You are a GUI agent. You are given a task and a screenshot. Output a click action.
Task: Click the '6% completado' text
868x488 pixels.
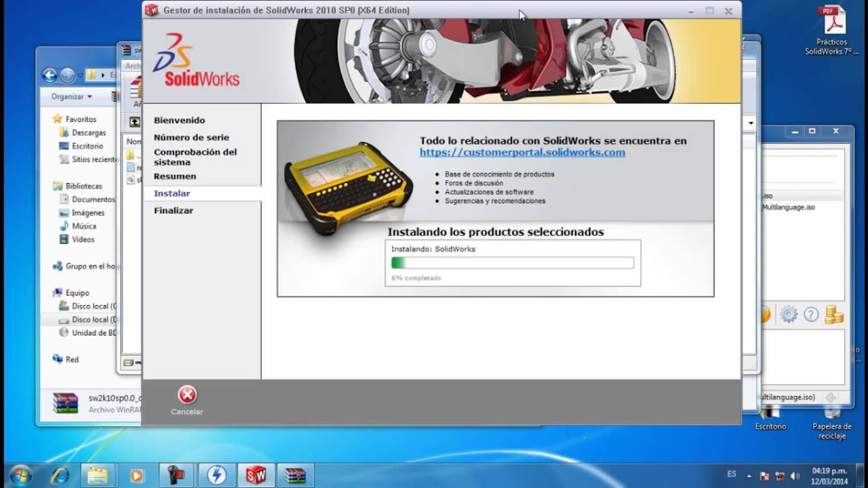[416, 278]
